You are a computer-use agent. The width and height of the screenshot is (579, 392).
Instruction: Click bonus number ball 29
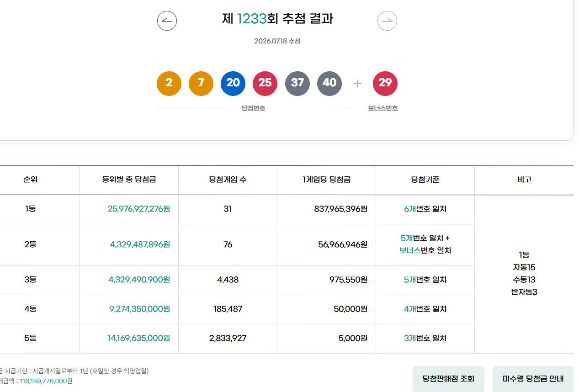point(385,84)
